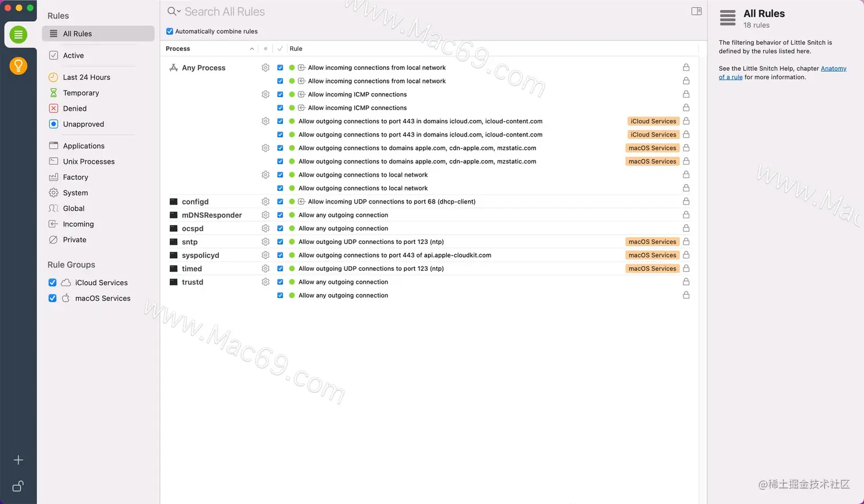The width and height of the screenshot is (864, 504).
Task: Uncheck the ocspd rule checkbox
Action: [x=280, y=229]
